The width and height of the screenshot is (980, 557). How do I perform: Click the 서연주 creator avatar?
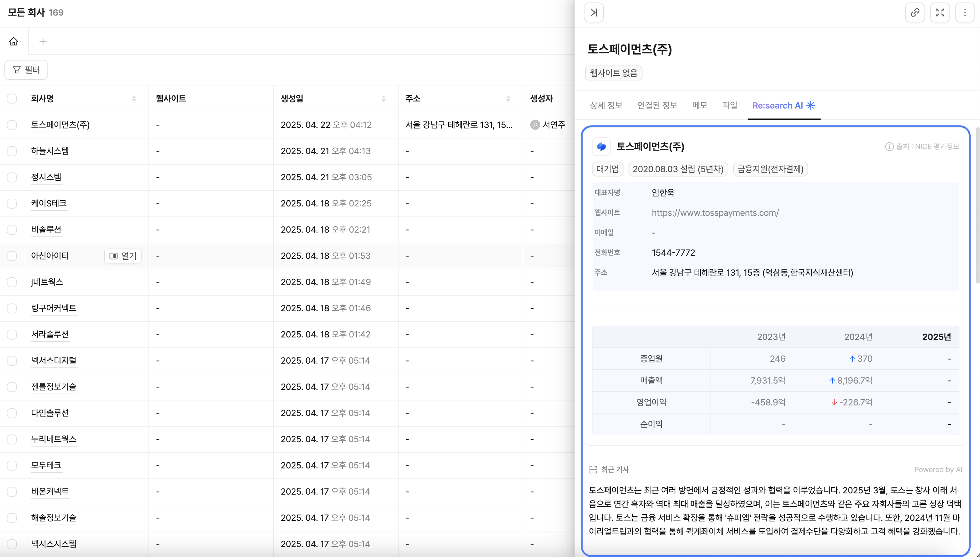point(535,125)
